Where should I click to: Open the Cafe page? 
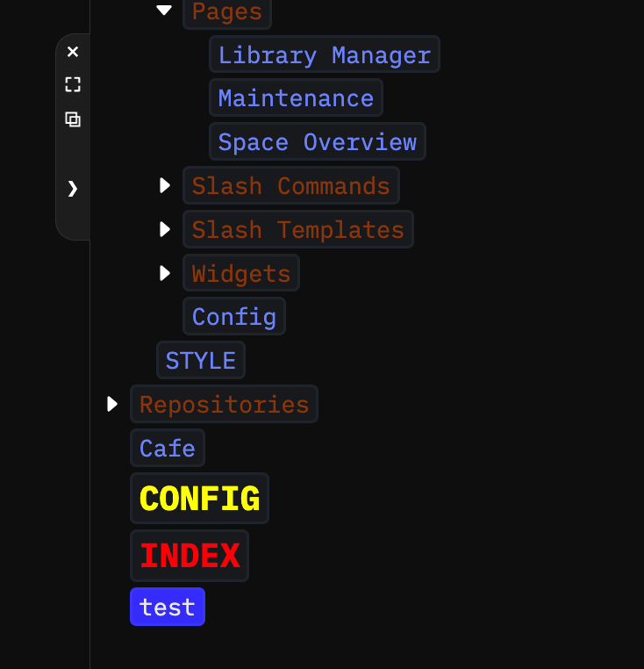167,448
